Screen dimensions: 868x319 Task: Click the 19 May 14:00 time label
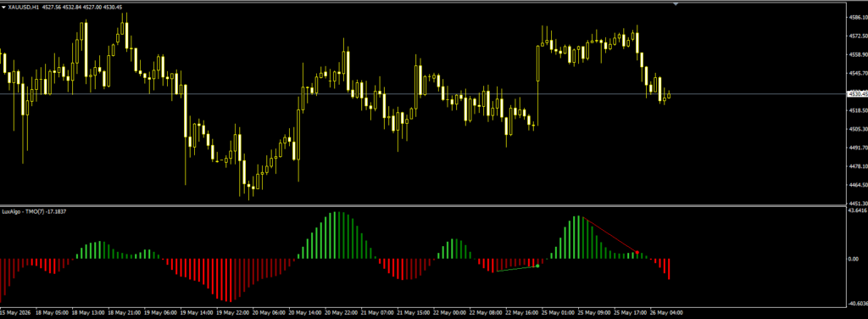(196, 312)
